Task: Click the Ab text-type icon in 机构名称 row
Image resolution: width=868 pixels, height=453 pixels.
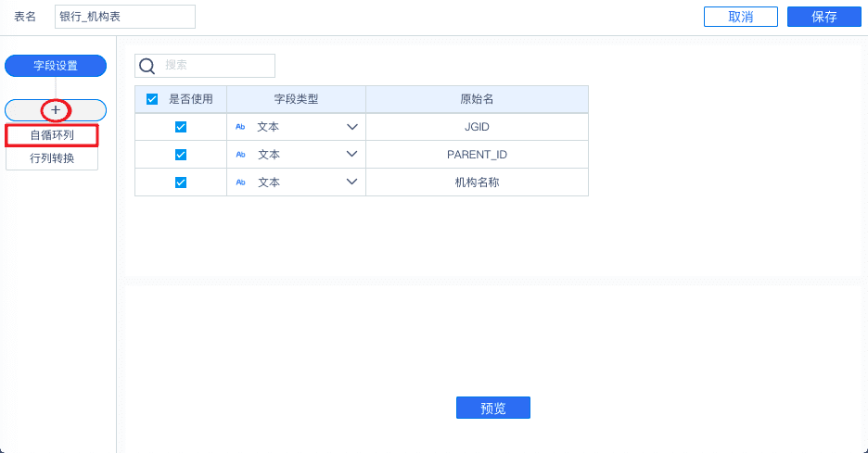Action: tap(240, 182)
